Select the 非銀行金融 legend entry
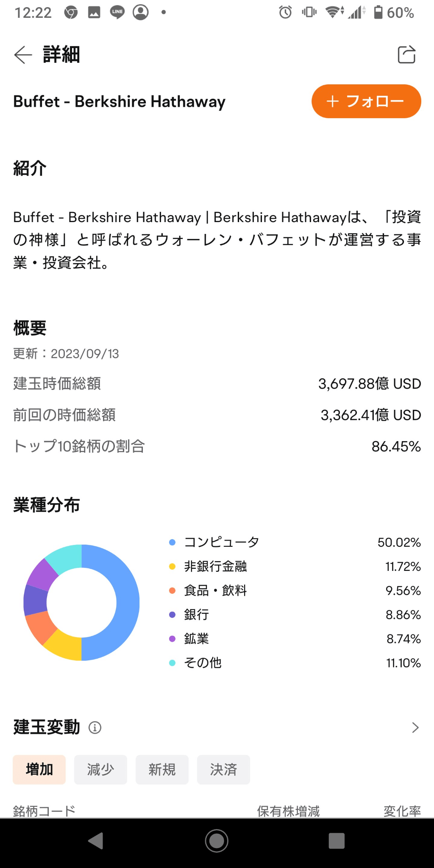 coord(215,566)
